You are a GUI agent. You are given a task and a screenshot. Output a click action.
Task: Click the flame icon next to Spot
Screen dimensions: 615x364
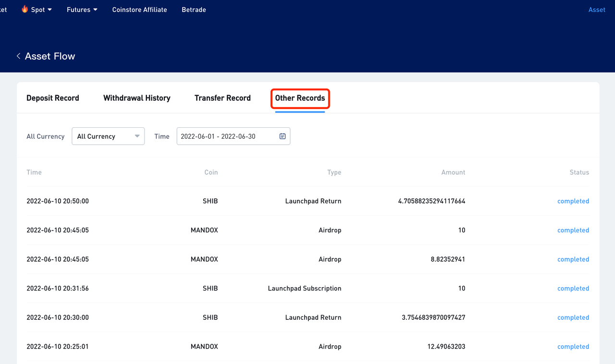pos(25,9)
